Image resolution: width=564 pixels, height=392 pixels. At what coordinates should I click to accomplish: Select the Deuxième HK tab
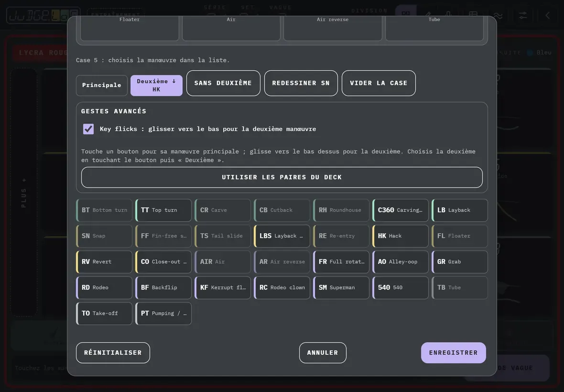(156, 85)
